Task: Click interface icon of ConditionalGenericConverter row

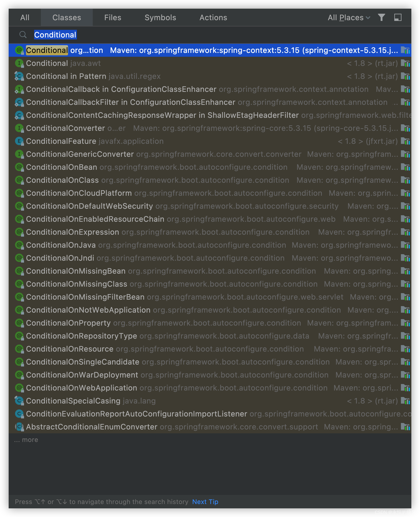Action: 19,154
